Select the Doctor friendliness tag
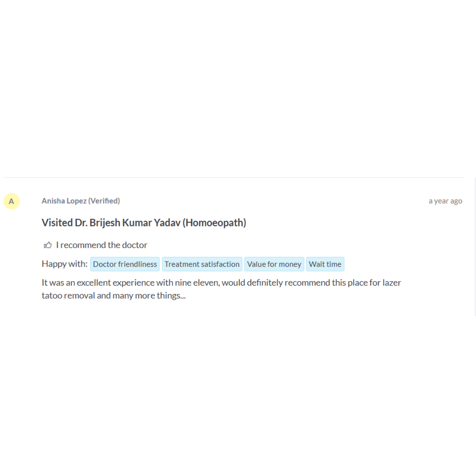 (125, 264)
